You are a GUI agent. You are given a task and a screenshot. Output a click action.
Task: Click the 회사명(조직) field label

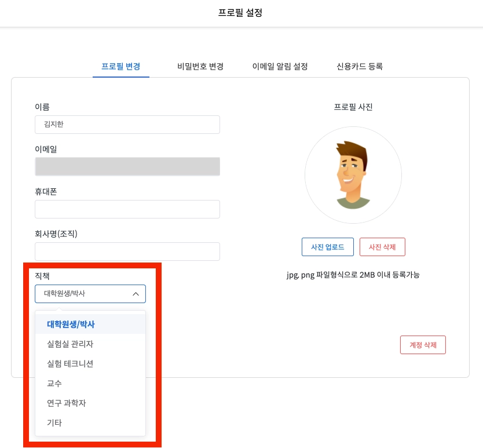tap(56, 234)
